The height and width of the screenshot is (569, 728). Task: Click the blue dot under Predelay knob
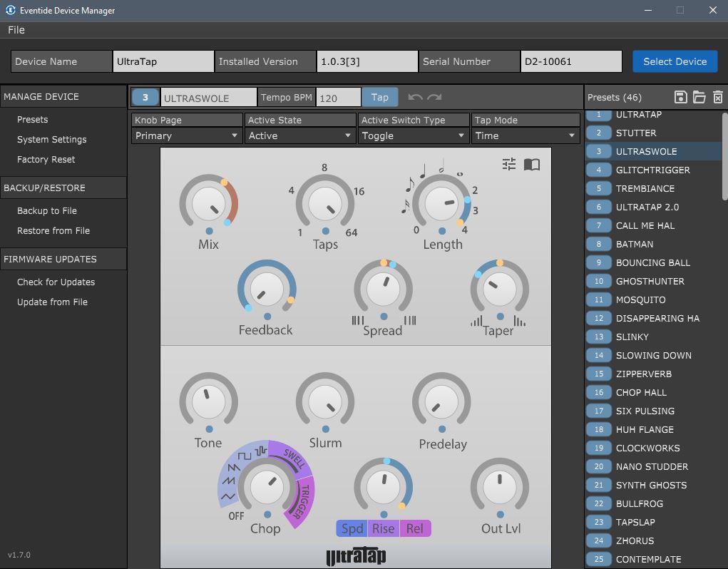click(442, 429)
